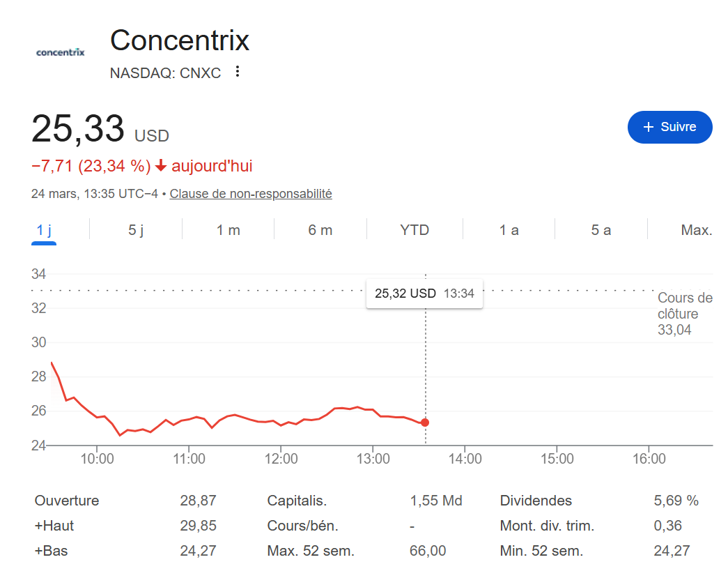Click the red down arrow next to aujourd'hui
The image size is (728, 578).
pos(161,166)
